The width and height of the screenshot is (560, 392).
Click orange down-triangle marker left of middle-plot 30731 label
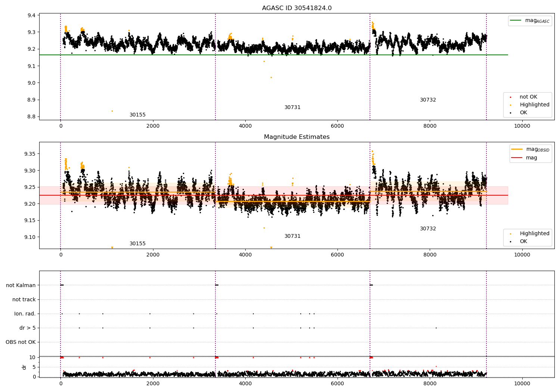coord(271,248)
